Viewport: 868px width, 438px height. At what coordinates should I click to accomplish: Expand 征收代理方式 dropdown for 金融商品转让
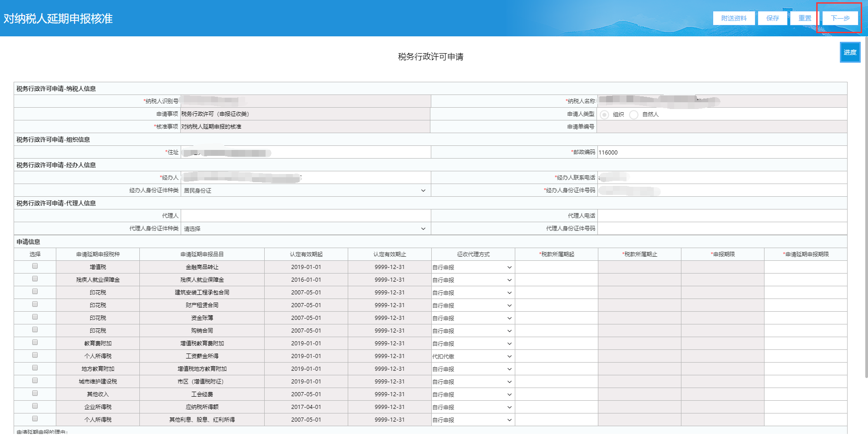[473, 267]
